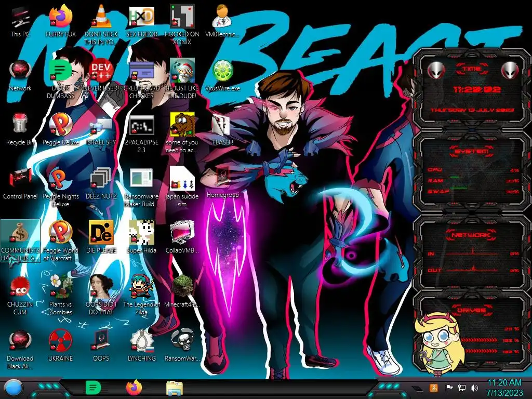Click the TIME gadget clock display
This screenshot has width=532, height=399.
click(x=477, y=89)
